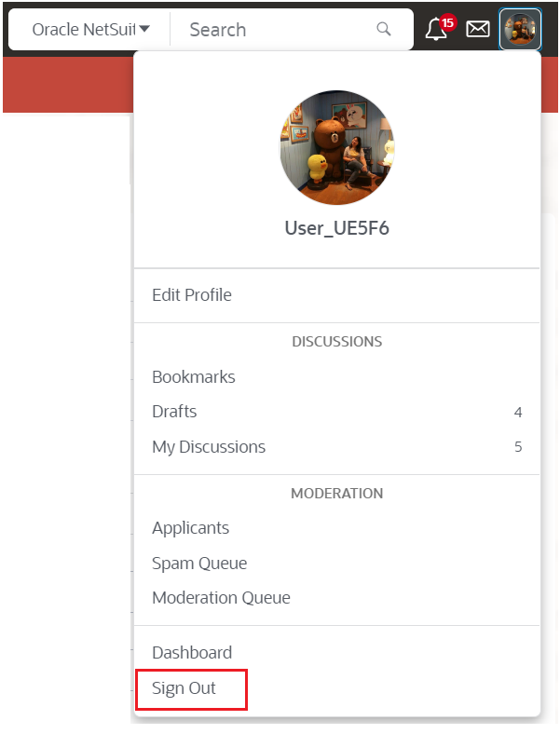Toggle the profile avatar menu button
This screenshot has width=560, height=734.
click(x=520, y=29)
